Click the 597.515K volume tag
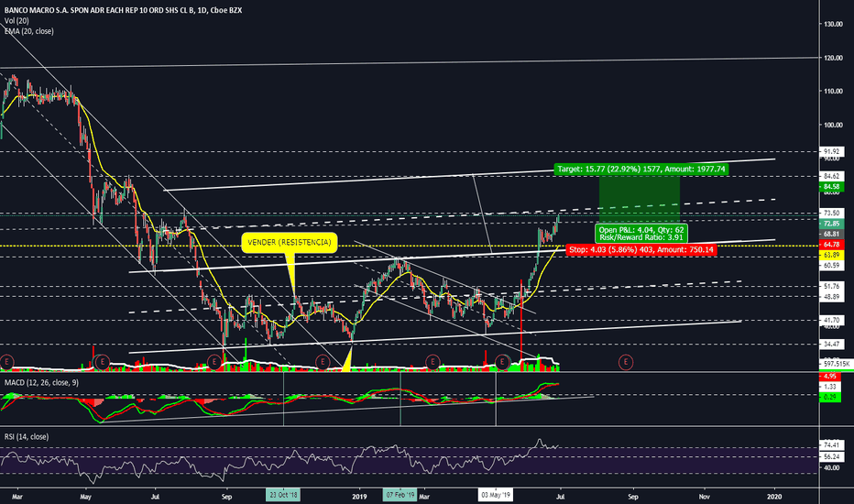 point(836,364)
